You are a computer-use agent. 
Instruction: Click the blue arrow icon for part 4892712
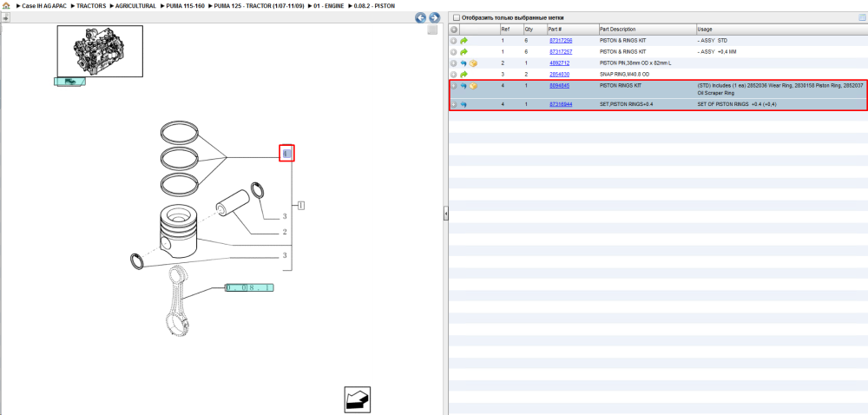(x=464, y=63)
